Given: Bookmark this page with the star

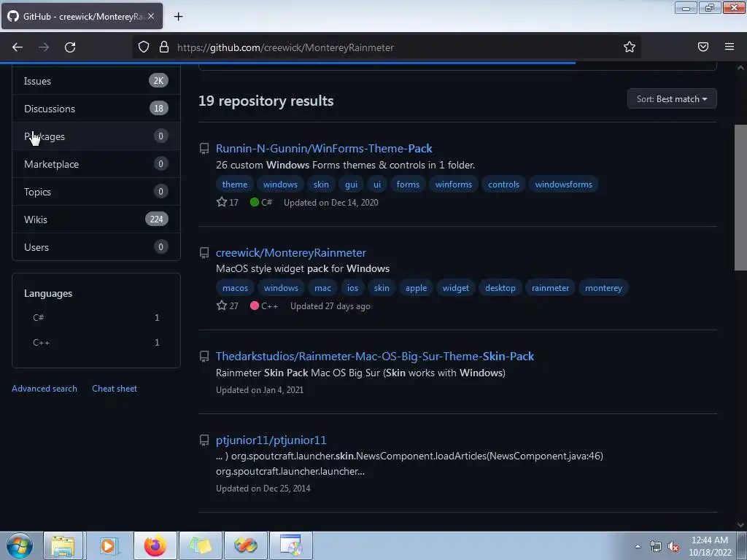Looking at the screenshot, I should (x=630, y=47).
